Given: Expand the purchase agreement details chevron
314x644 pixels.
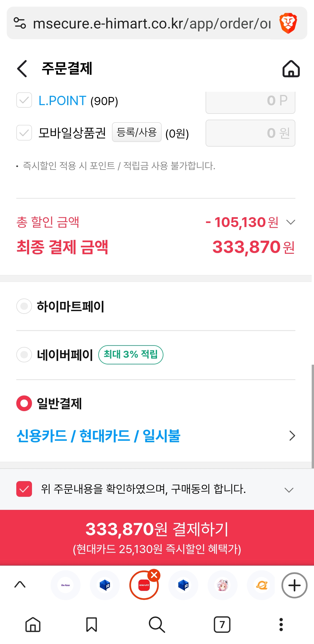Looking at the screenshot, I should pos(289,490).
